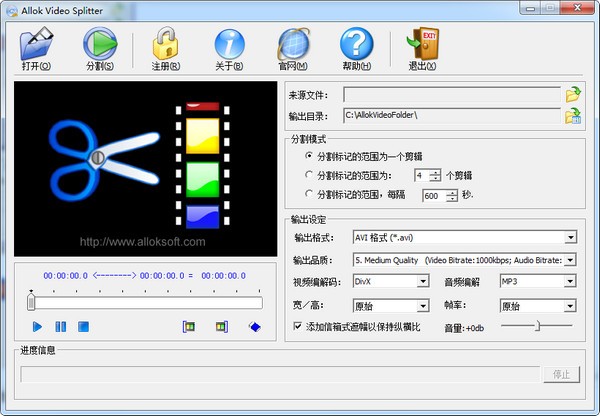Set the mark-out end point
Image resolution: width=600 pixels, height=416 pixels.
[222, 327]
